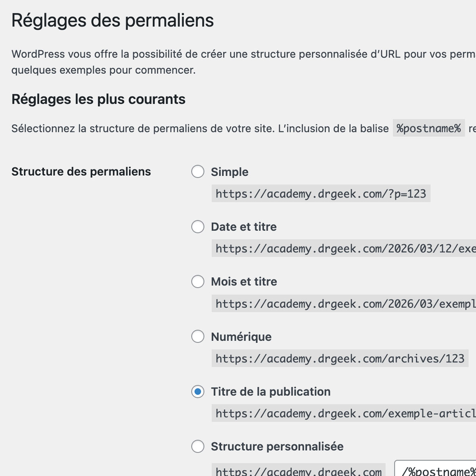Click inside the /%postname% custom structure field
Image resolution: width=476 pixels, height=476 pixels.
[x=436, y=470]
